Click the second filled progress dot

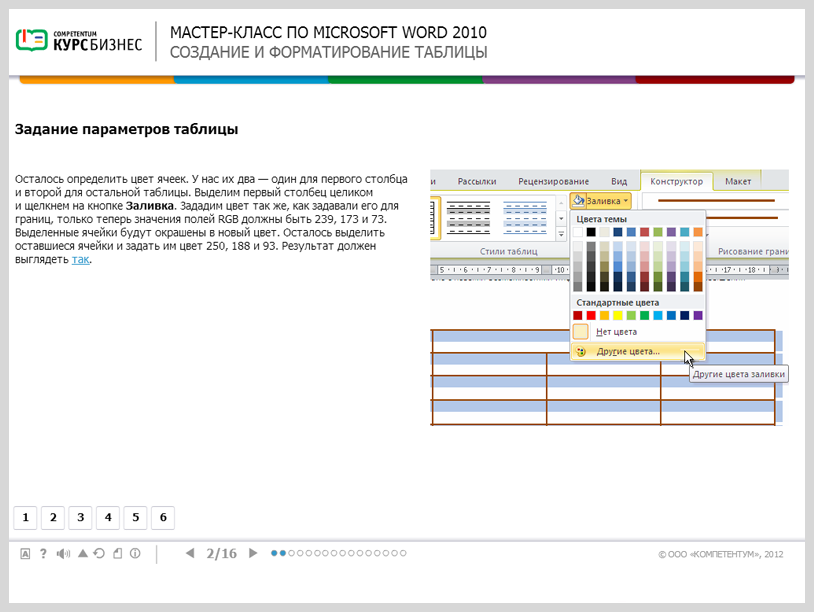pyautogui.click(x=282, y=553)
